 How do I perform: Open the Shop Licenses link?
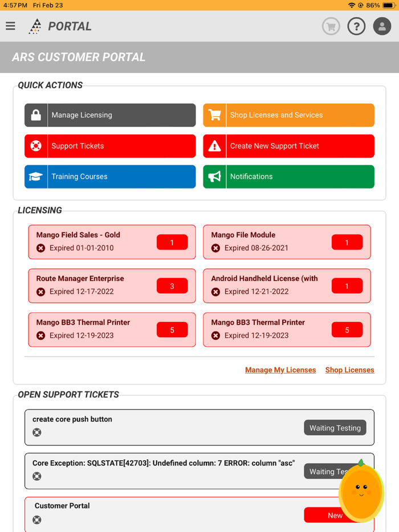coord(349,370)
